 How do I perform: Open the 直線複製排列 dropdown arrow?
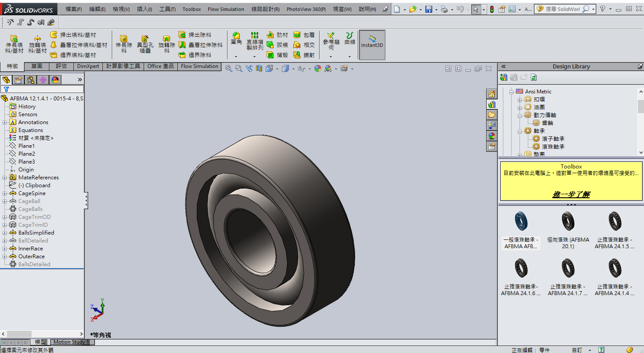[x=255, y=57]
